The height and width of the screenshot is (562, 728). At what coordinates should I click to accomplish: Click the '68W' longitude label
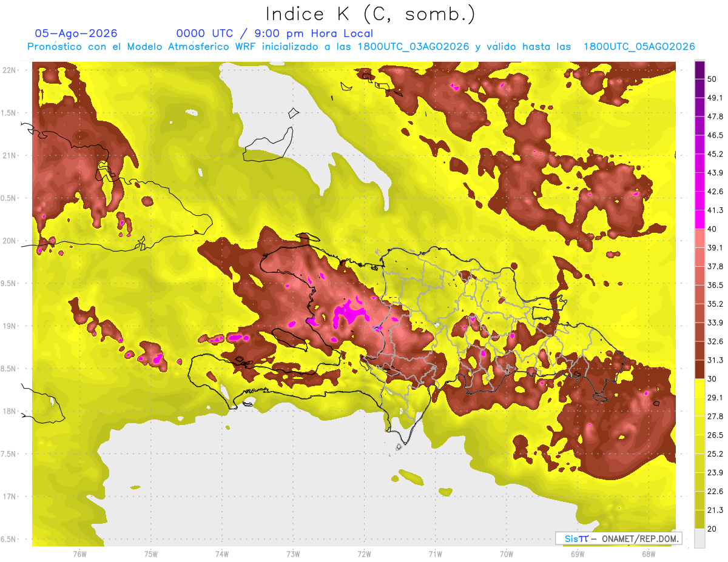coord(649,554)
